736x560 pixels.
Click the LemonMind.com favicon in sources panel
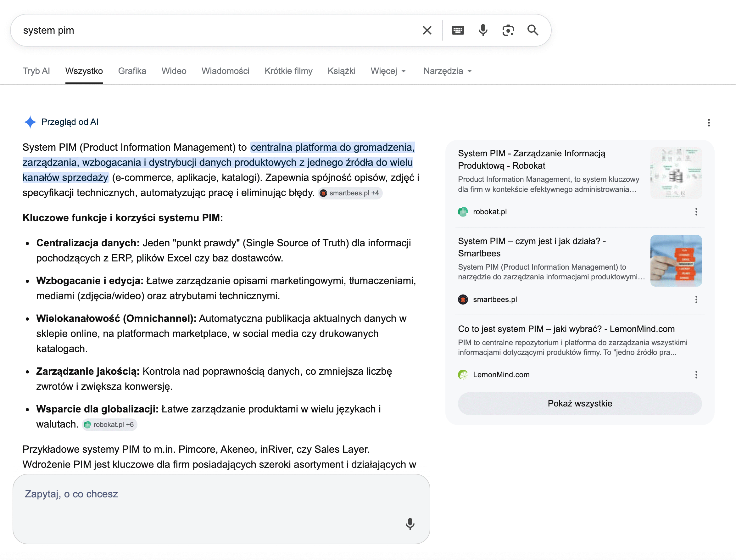point(463,375)
